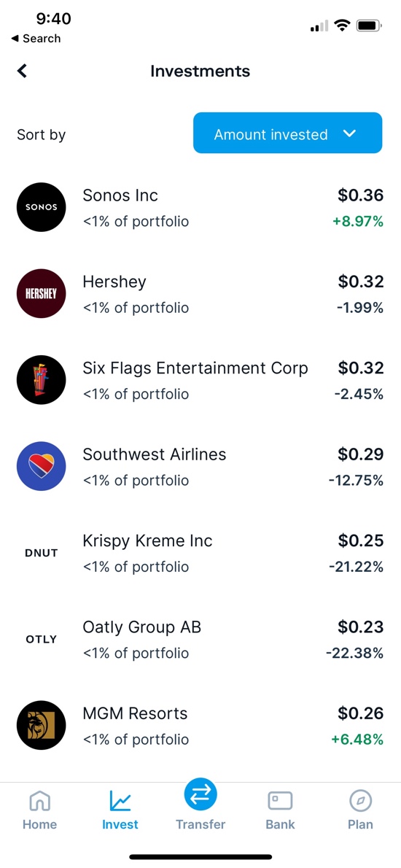The height and width of the screenshot is (868, 401).
Task: Tap Southwest Airlines -12.75% return
Action: (x=356, y=480)
